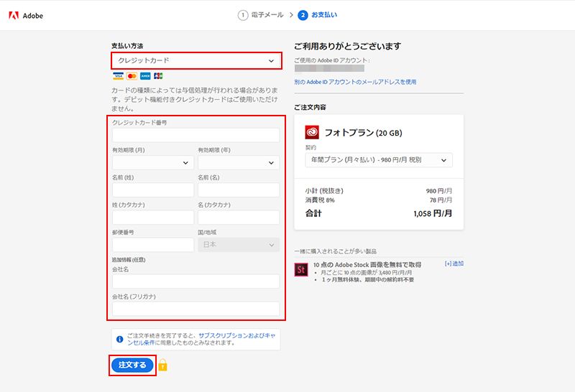
Task: Click the 注文する button
Action: (132, 365)
